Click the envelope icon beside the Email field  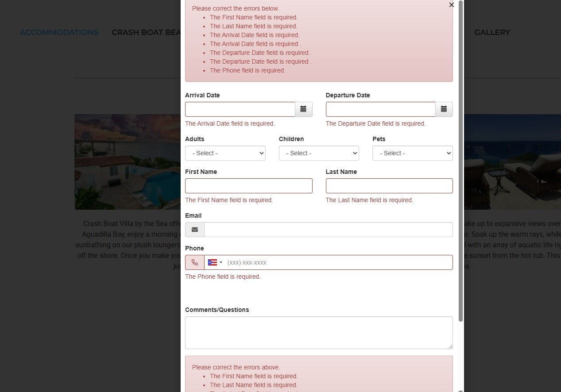click(x=194, y=229)
